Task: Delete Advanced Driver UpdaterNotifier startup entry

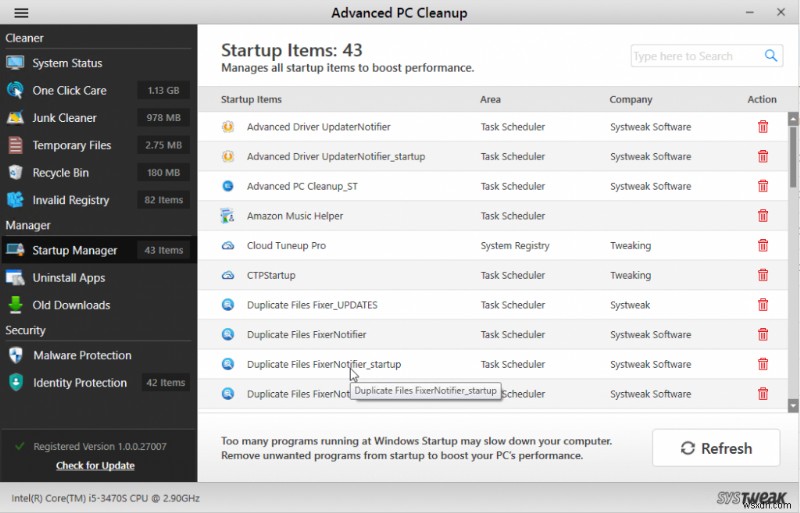Action: (763, 127)
